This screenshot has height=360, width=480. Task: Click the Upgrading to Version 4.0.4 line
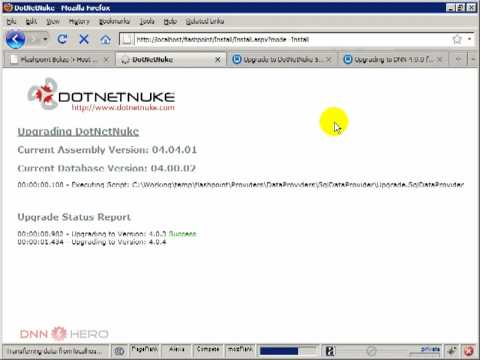click(x=92, y=242)
